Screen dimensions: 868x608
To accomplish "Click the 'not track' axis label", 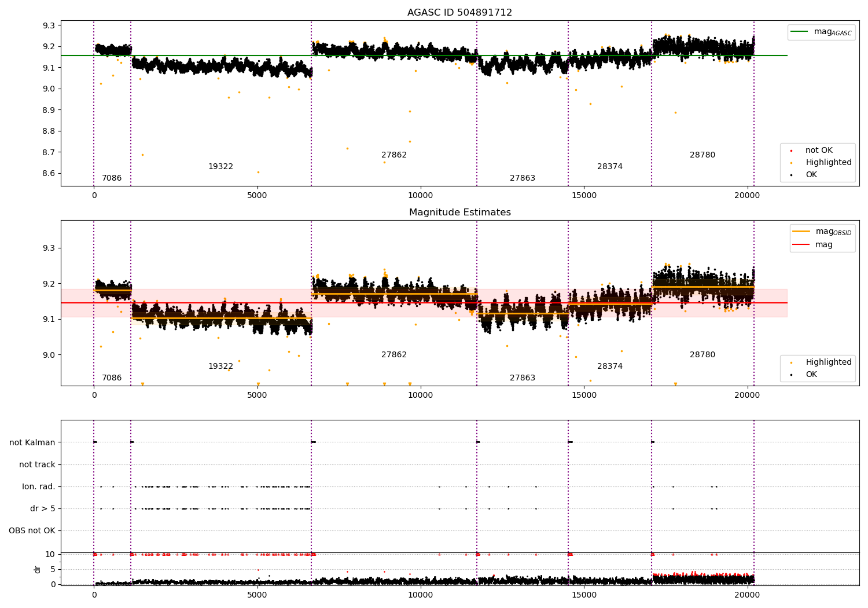I will point(37,465).
